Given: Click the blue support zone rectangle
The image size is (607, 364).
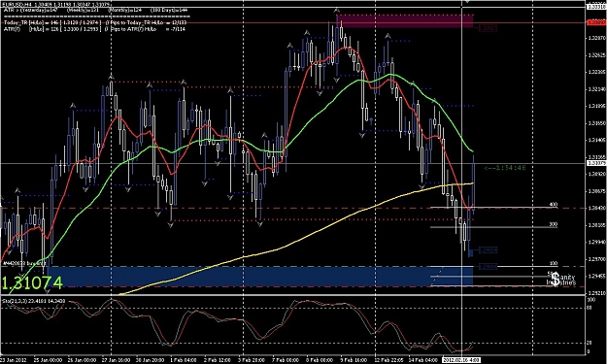Looking at the screenshot, I should click(x=259, y=277).
